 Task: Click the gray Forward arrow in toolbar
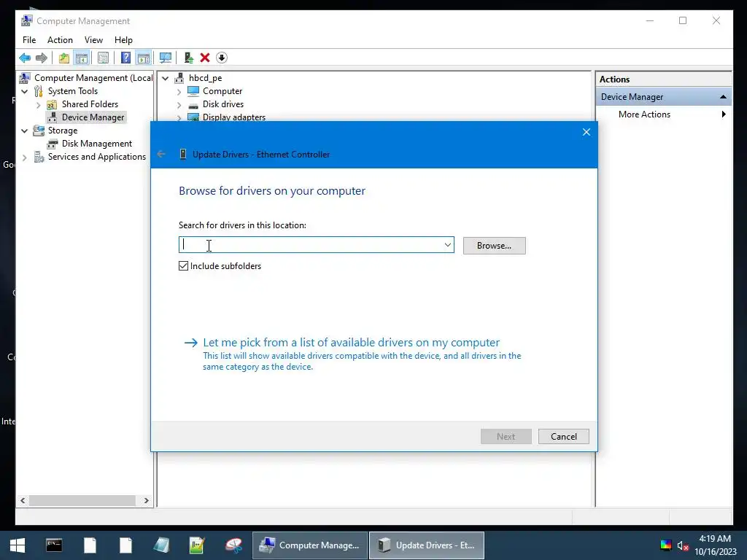tap(42, 58)
